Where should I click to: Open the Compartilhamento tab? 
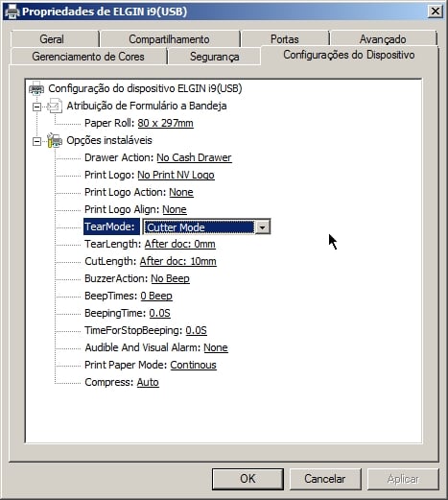169,39
